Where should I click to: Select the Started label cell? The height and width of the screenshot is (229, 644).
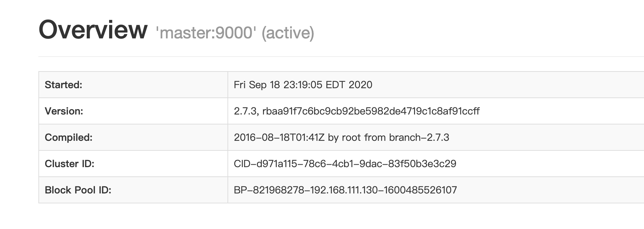pyautogui.click(x=133, y=85)
